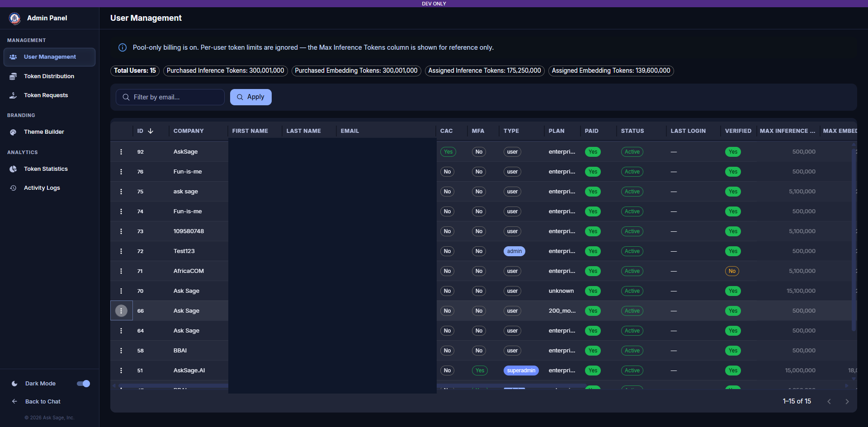Open row actions menu for user 66
Image resolution: width=868 pixels, height=427 pixels.
(121, 311)
